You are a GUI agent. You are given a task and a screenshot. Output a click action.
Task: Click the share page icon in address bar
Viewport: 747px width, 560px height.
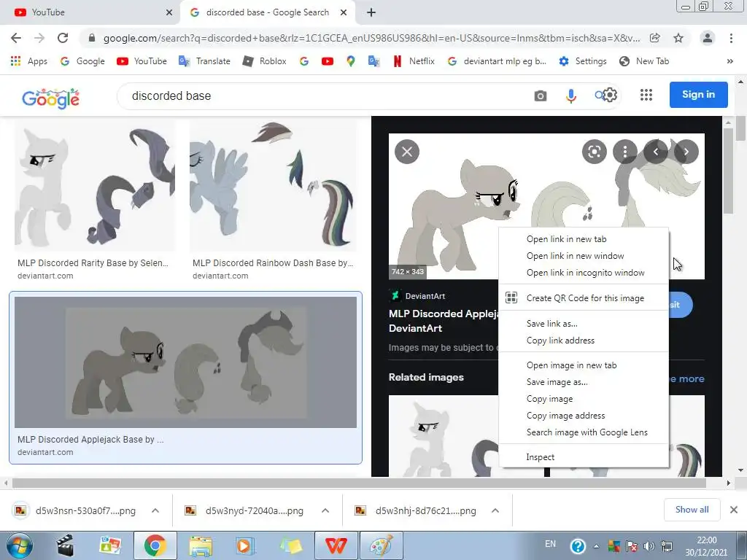click(x=655, y=38)
